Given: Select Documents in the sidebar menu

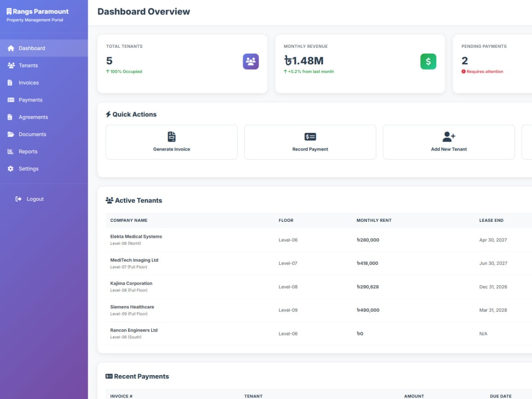Looking at the screenshot, I should 44,135.
